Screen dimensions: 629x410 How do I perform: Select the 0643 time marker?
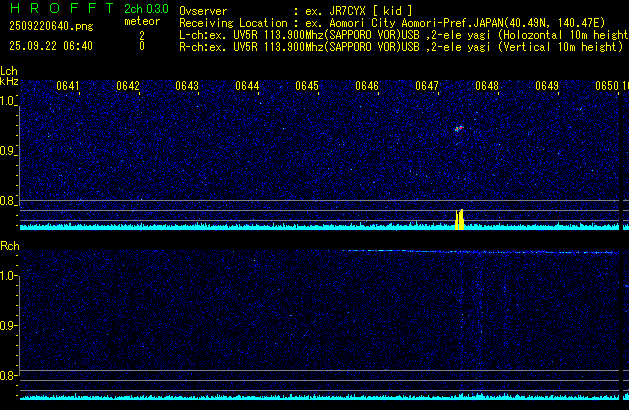[187, 86]
